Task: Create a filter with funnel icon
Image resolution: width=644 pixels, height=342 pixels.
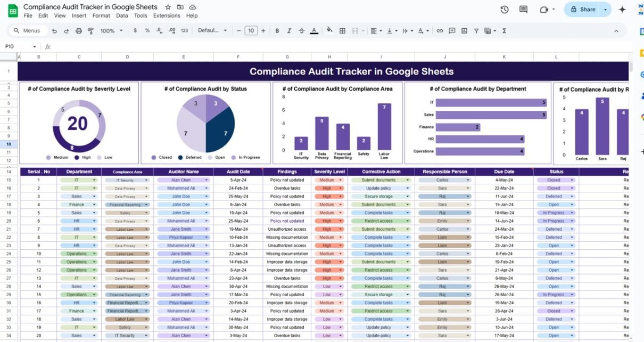Action: tap(476, 31)
